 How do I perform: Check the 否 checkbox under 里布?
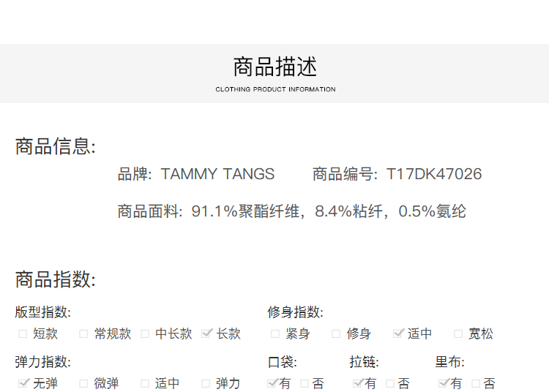click(476, 383)
